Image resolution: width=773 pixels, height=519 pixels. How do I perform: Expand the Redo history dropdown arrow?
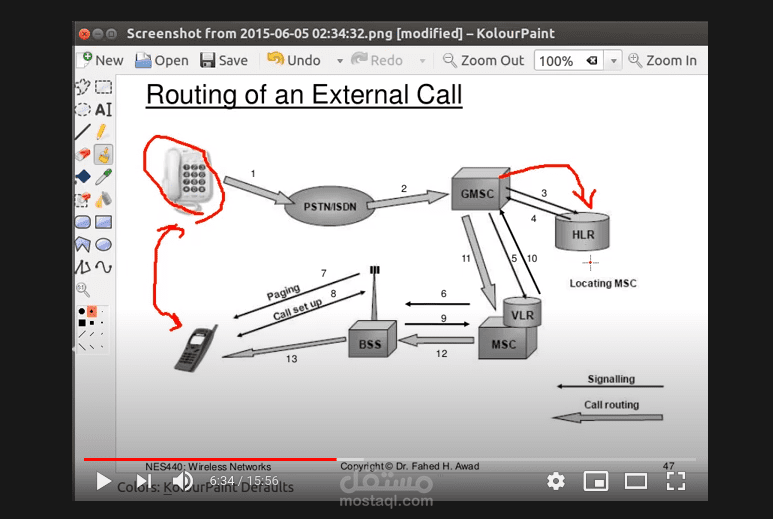coord(422,61)
